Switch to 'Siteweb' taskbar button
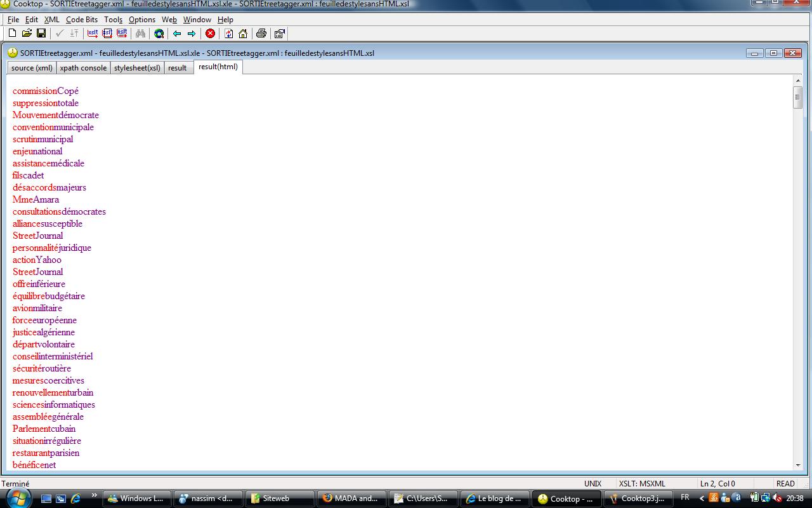812x508 pixels. pyautogui.click(x=280, y=498)
